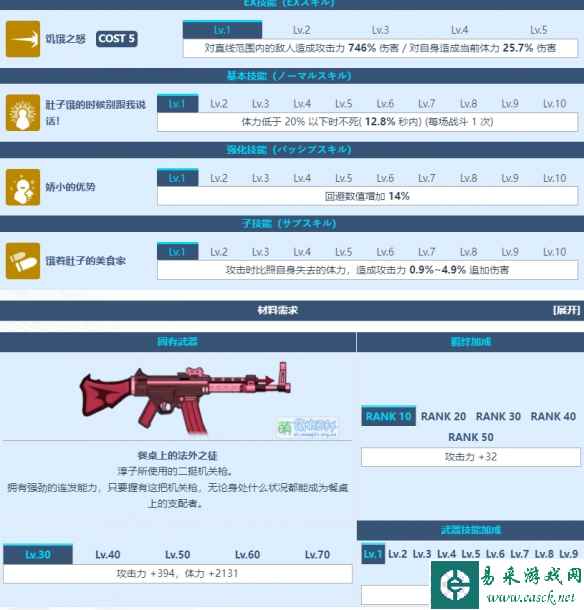Select weapon level Lv.70 tab
The image size is (584, 610).
(317, 554)
